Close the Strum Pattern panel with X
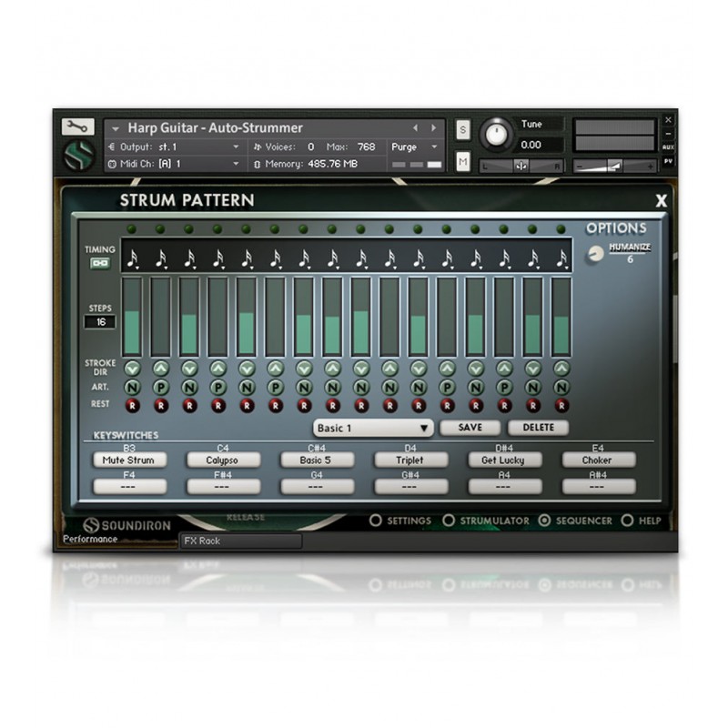The image size is (728, 728). [661, 201]
